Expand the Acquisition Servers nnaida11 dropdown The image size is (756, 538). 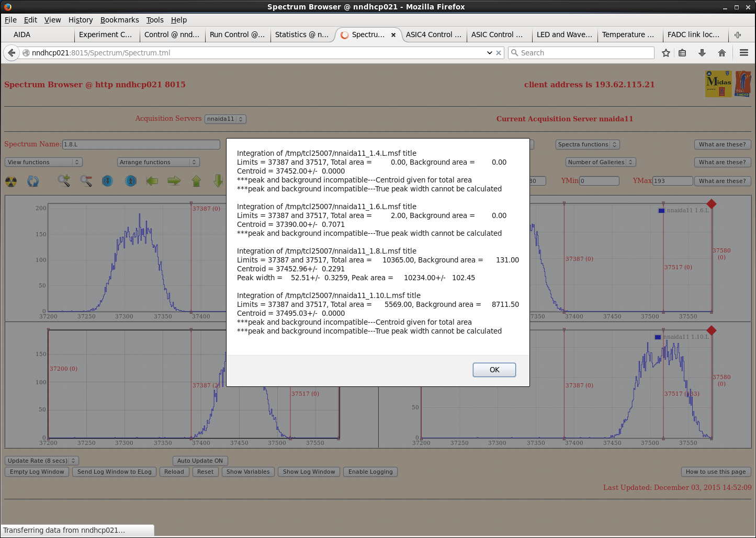[225, 119]
